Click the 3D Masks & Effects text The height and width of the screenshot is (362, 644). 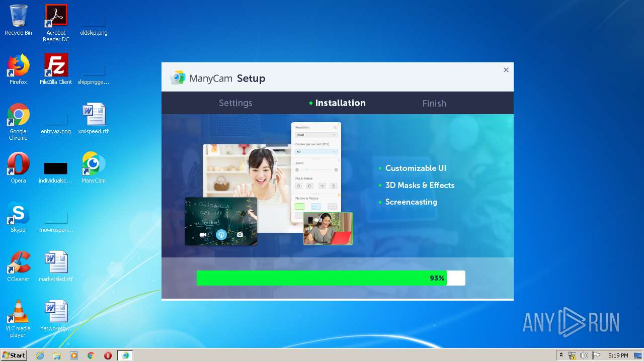420,185
